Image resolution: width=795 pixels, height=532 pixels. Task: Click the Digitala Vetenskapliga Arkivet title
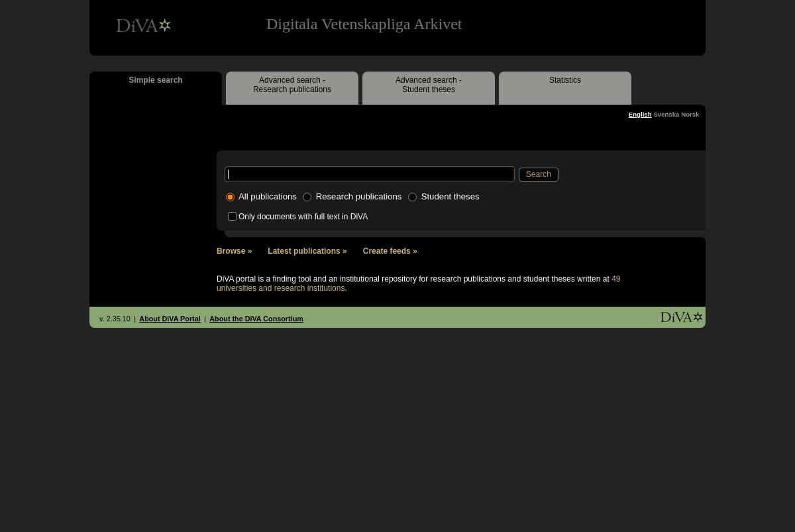tap(364, 25)
